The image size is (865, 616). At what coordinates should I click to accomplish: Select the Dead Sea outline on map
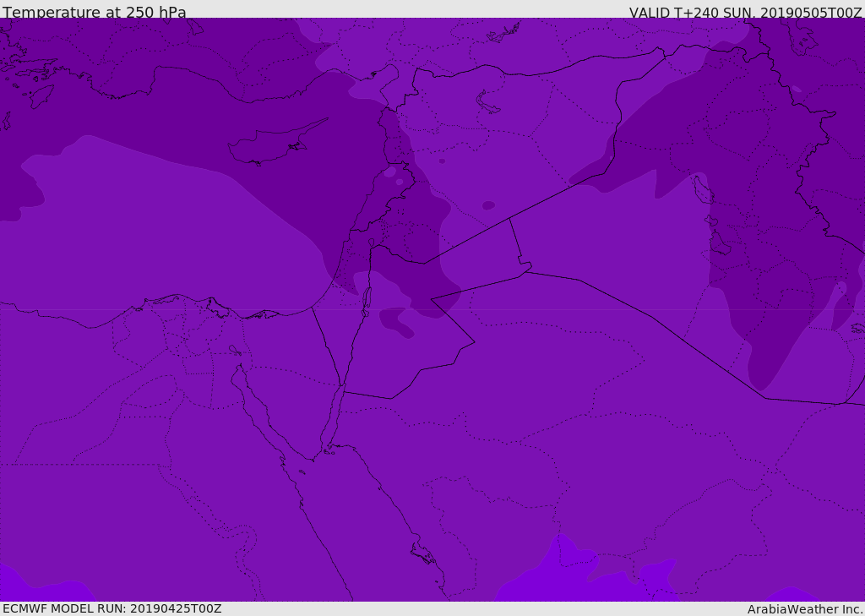pos(367,299)
